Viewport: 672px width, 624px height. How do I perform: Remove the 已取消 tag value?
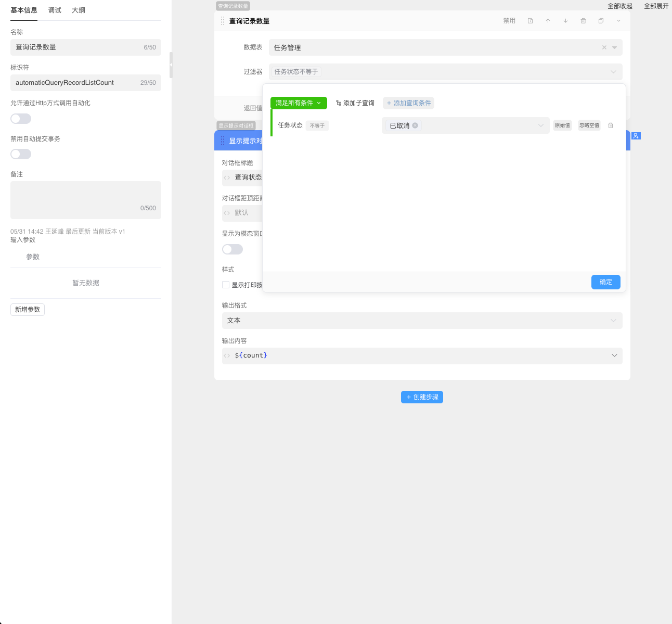coord(415,125)
